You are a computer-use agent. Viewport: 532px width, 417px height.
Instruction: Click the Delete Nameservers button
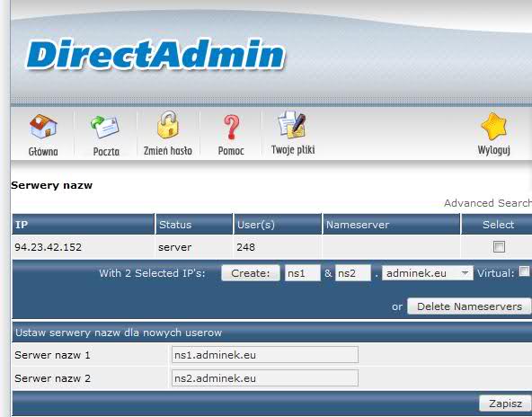click(469, 306)
